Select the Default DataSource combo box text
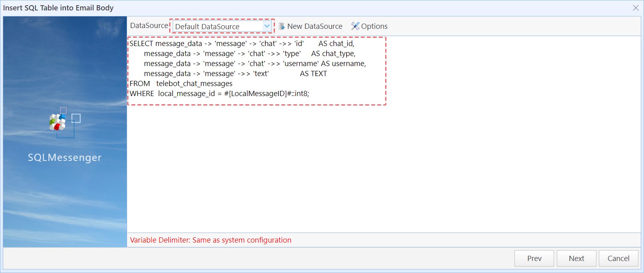 coord(207,27)
